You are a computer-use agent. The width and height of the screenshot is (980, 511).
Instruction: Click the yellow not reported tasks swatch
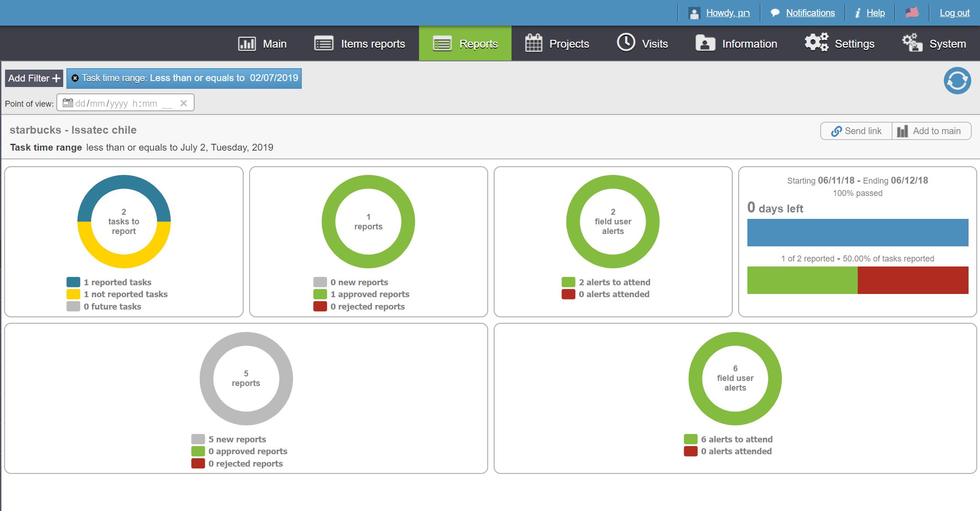(x=73, y=294)
